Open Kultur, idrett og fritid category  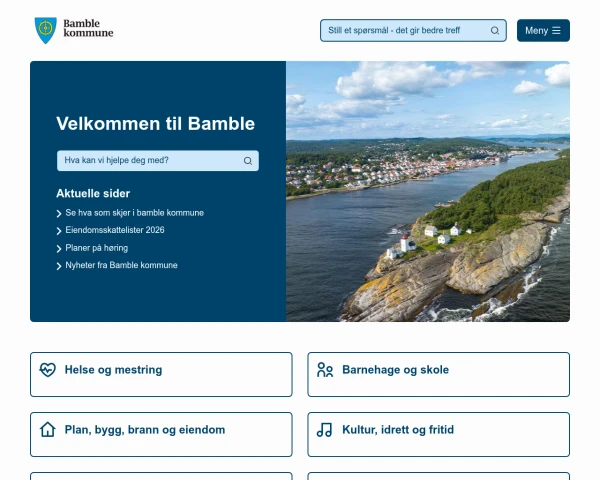click(438, 434)
